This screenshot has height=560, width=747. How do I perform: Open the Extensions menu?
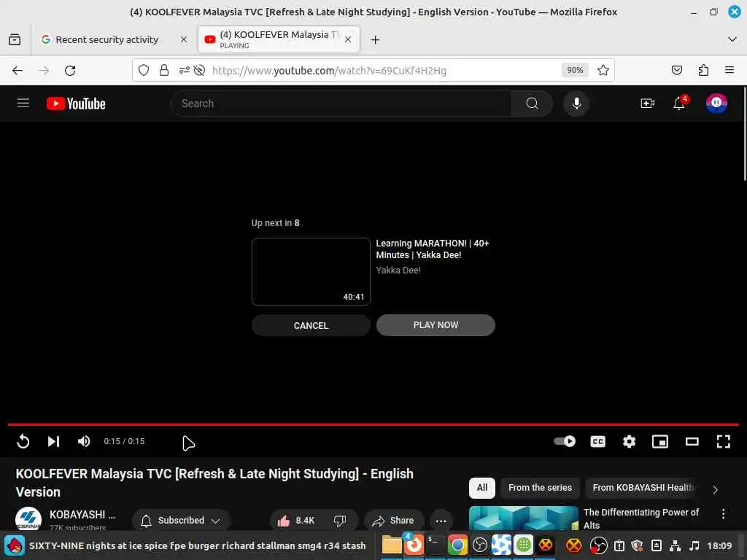[x=703, y=71]
